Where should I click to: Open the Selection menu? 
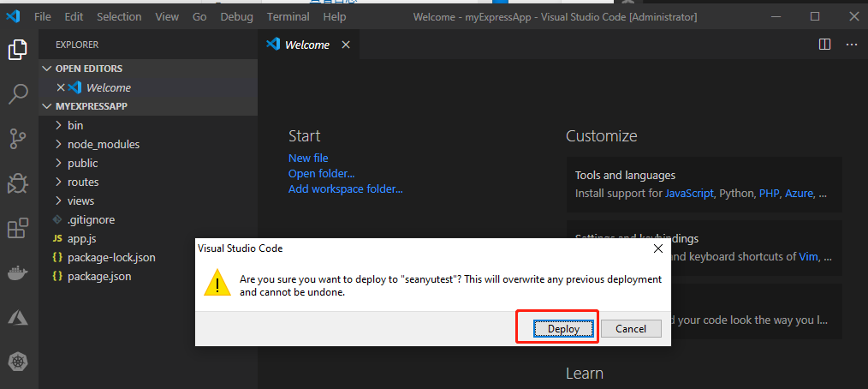(119, 16)
